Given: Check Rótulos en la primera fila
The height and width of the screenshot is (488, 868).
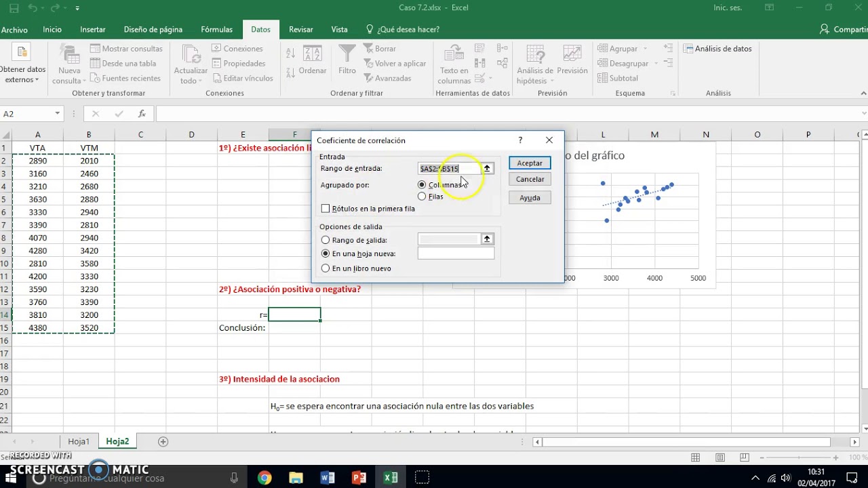Looking at the screenshot, I should (x=325, y=209).
